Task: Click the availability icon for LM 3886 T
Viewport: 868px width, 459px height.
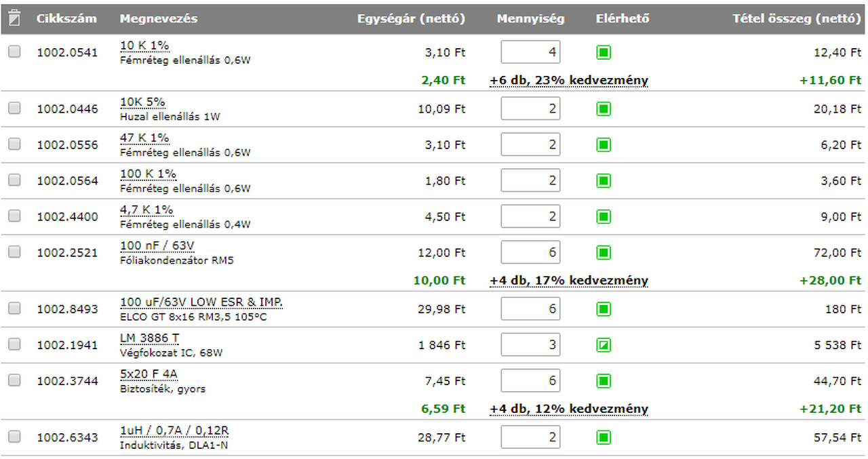Action: tap(604, 345)
